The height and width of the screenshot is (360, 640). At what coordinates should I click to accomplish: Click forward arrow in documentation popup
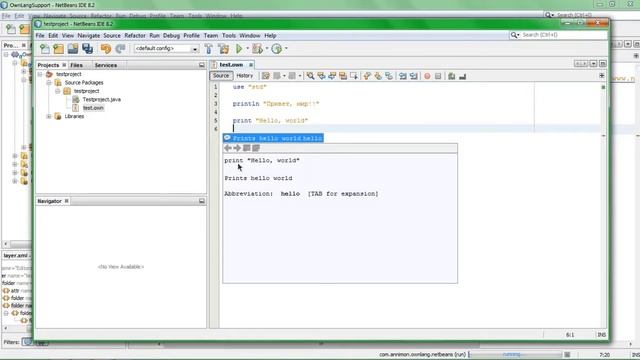point(237,148)
